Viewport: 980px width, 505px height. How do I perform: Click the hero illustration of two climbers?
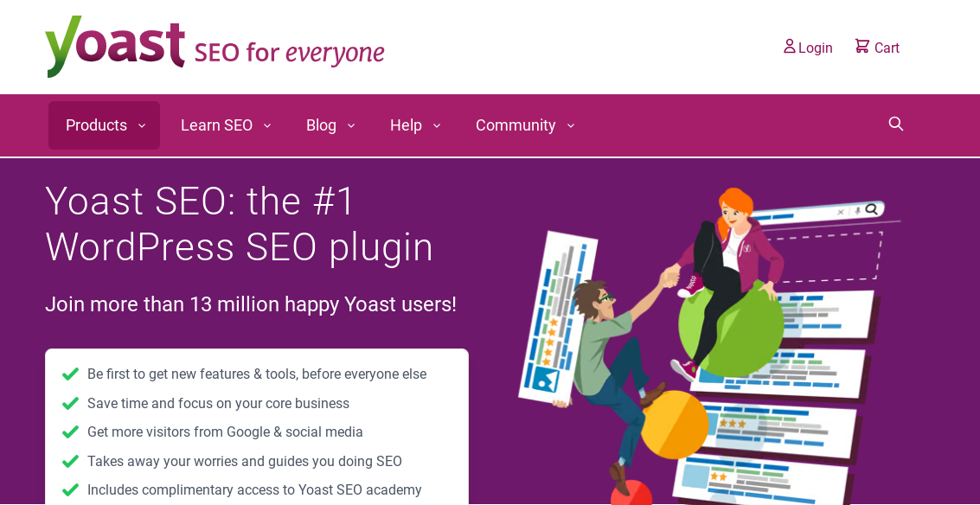pos(709,346)
